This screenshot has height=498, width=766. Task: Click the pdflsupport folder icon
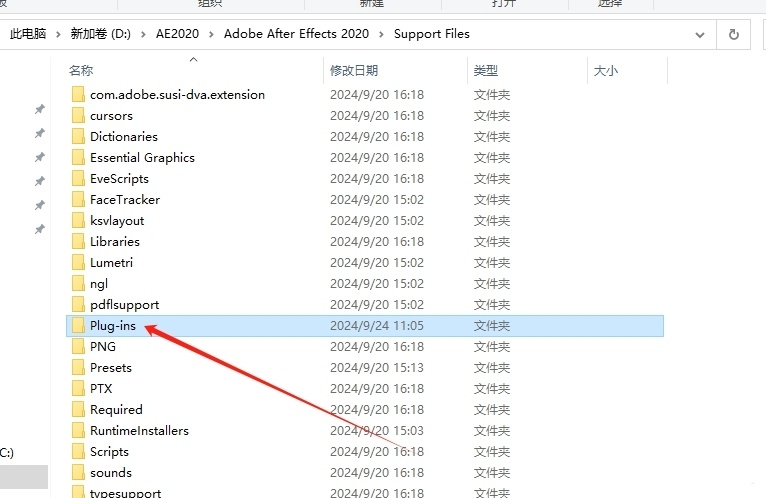point(78,304)
